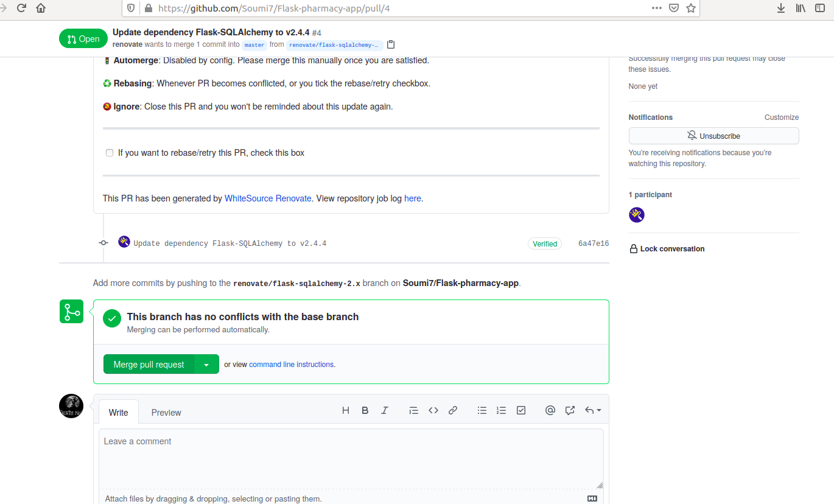834x504 pixels.
Task: Click Merge pull request button
Action: coord(149,365)
